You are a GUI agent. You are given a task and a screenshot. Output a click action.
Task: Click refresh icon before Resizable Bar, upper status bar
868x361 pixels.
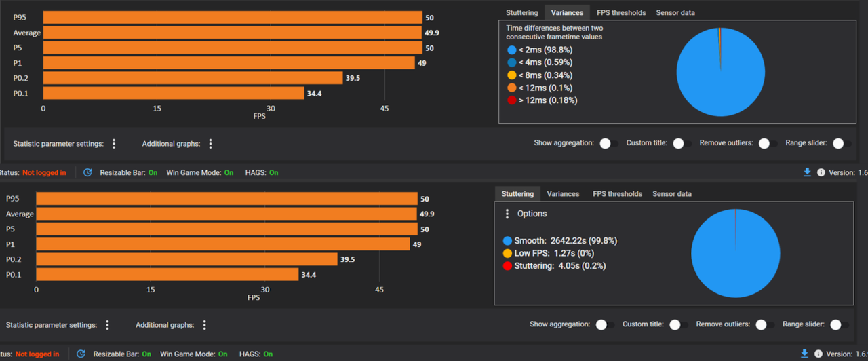click(87, 172)
